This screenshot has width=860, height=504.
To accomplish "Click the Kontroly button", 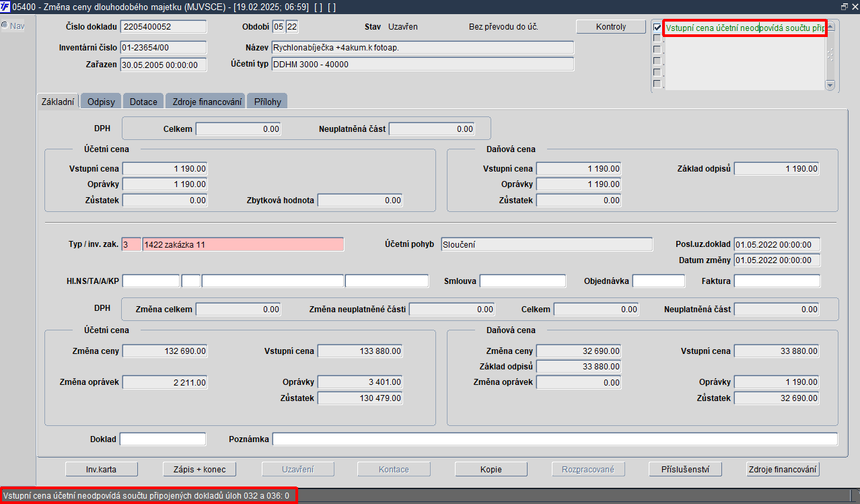I will (611, 27).
